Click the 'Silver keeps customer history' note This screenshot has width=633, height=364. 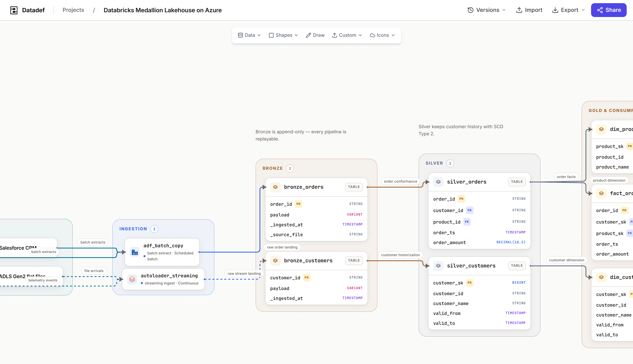click(x=461, y=130)
